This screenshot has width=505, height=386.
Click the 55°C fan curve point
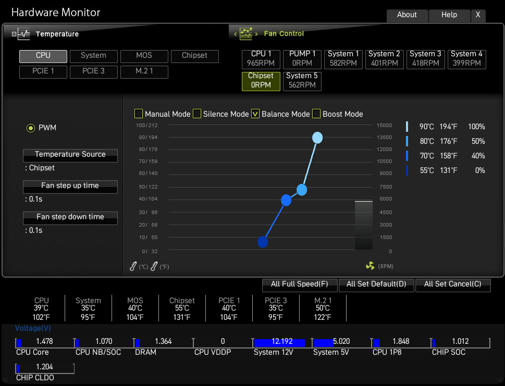[x=263, y=242]
